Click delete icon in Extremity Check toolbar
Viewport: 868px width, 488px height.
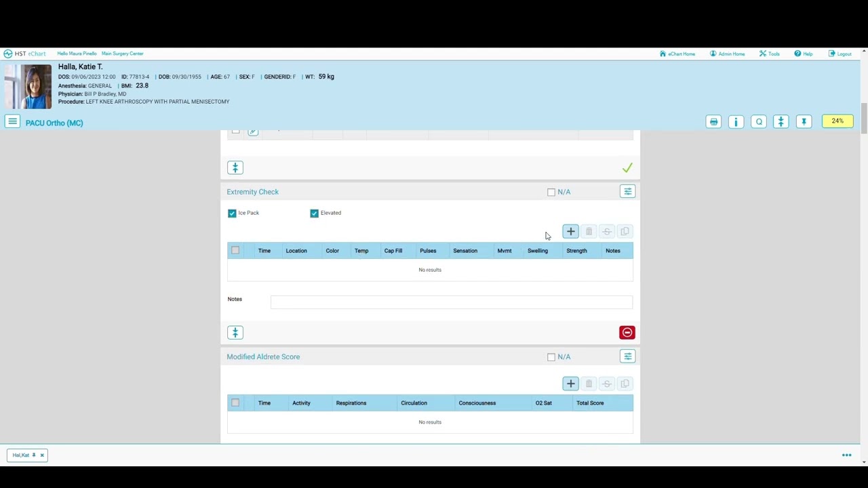point(589,232)
